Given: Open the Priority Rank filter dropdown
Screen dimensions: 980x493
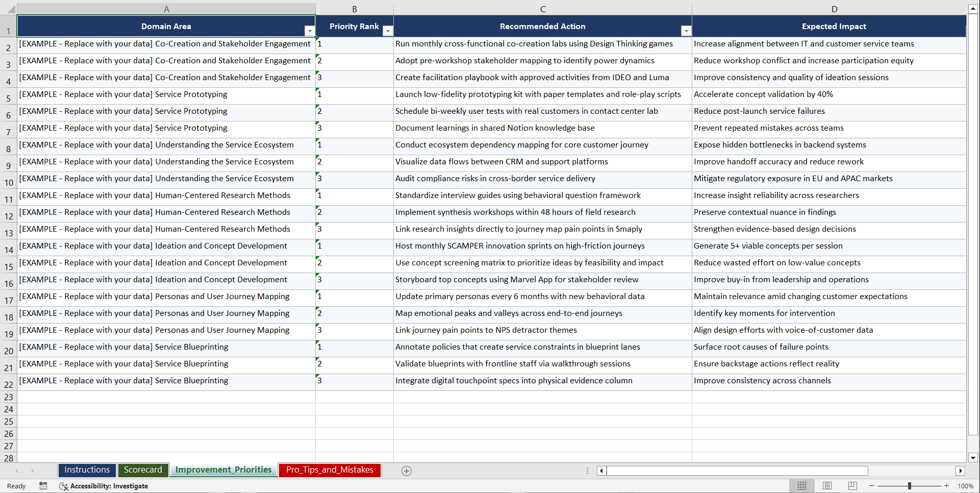Looking at the screenshot, I should [388, 31].
